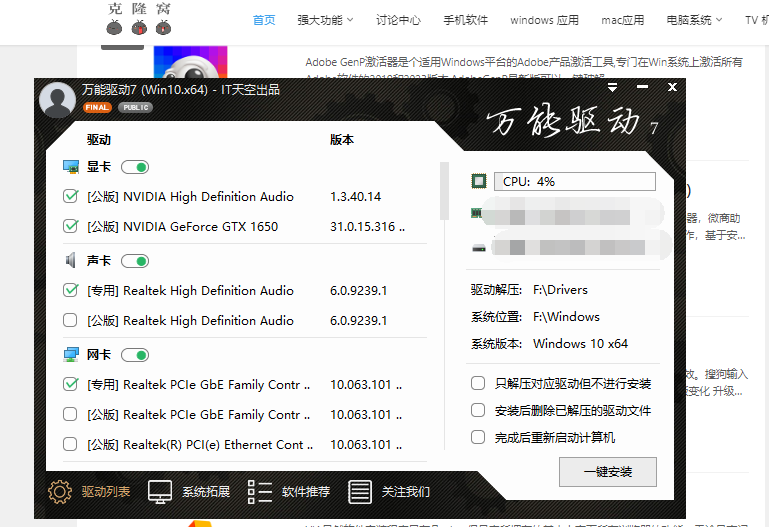The width and height of the screenshot is (769, 527).
Task: Click the memory usage bar
Action: (573, 213)
